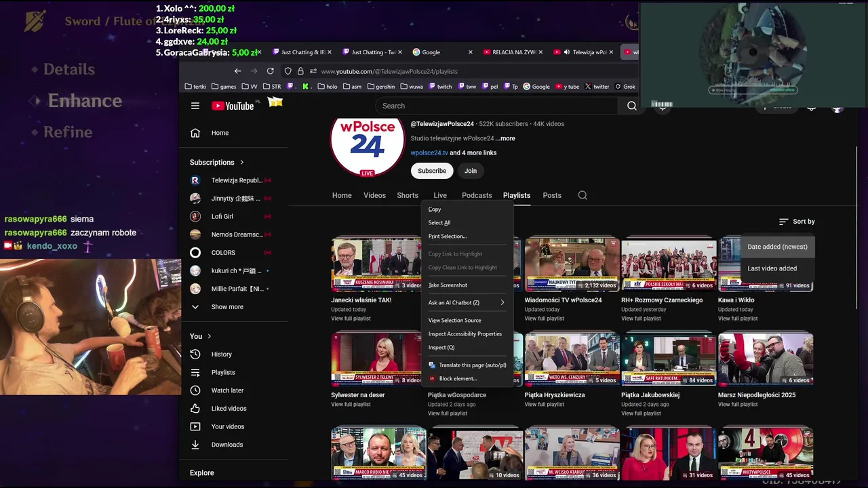Open 'and 4 more links'
Viewport: 868px width, 488px height.
tap(473, 152)
